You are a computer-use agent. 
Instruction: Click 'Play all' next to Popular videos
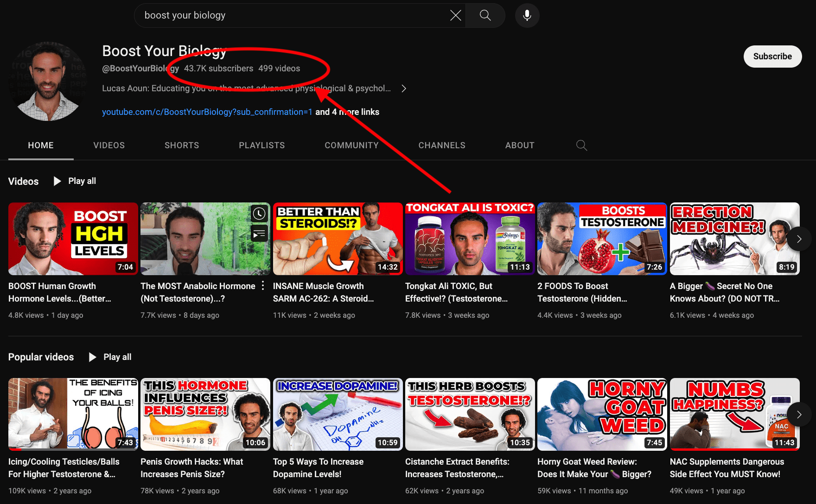117,357
